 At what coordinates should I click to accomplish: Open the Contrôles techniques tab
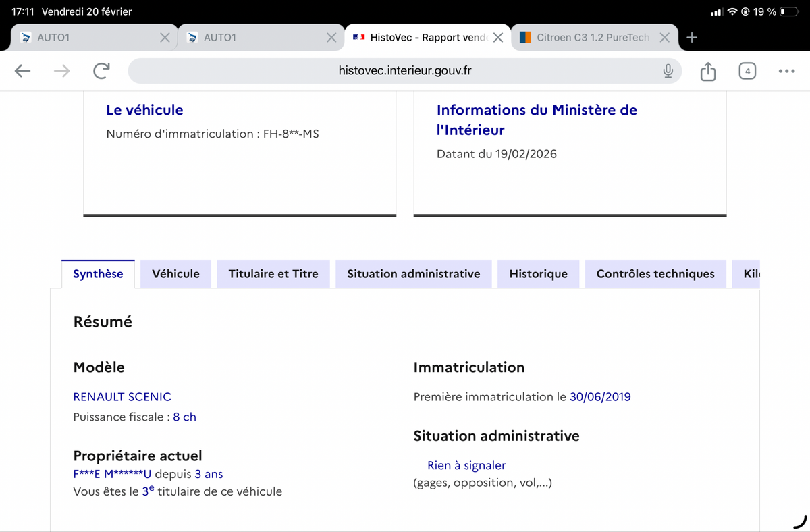click(655, 274)
